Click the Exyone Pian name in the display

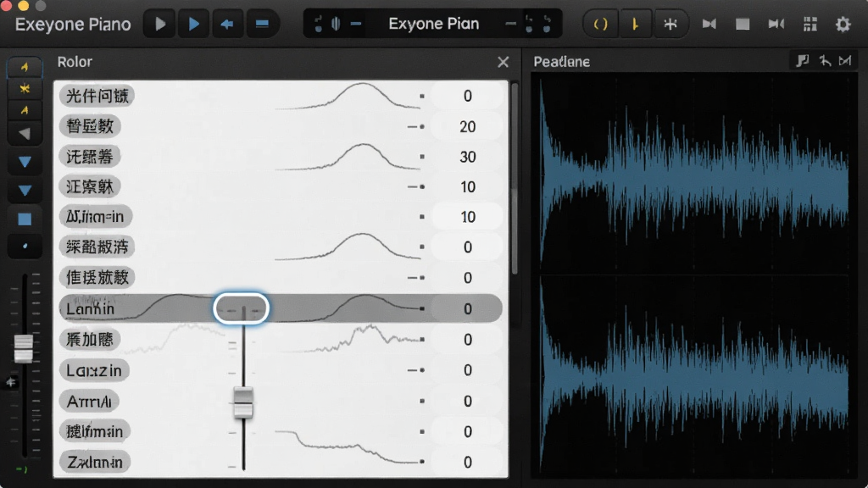433,24
